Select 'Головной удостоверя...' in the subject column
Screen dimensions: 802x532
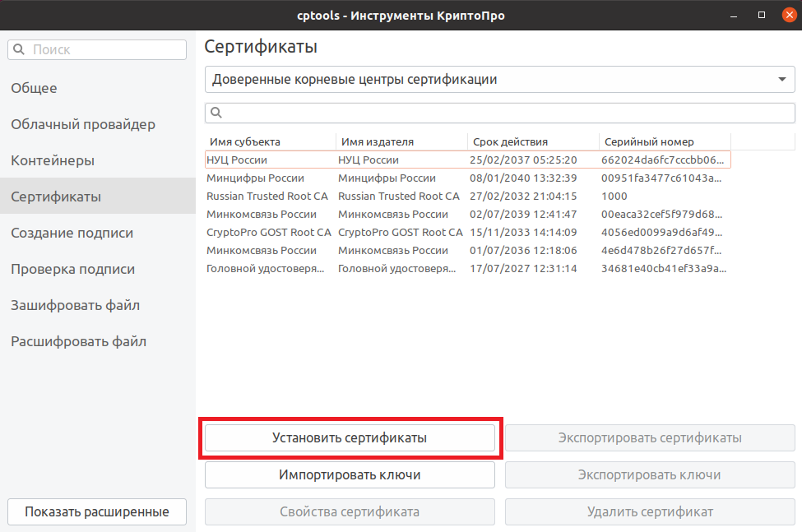coord(266,269)
